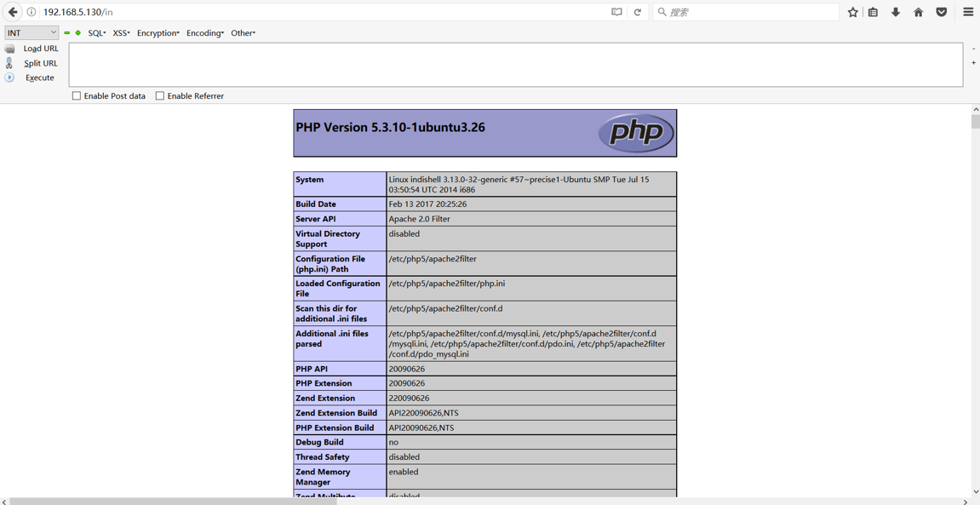Select the Linux indishell system string

[519, 185]
